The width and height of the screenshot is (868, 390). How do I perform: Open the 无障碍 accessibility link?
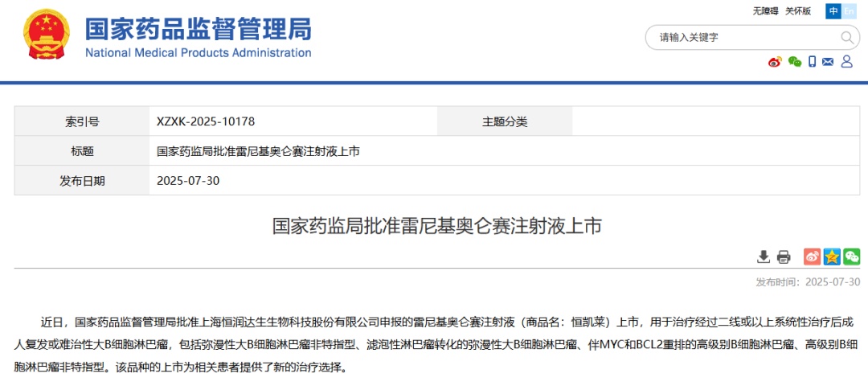[x=765, y=11]
